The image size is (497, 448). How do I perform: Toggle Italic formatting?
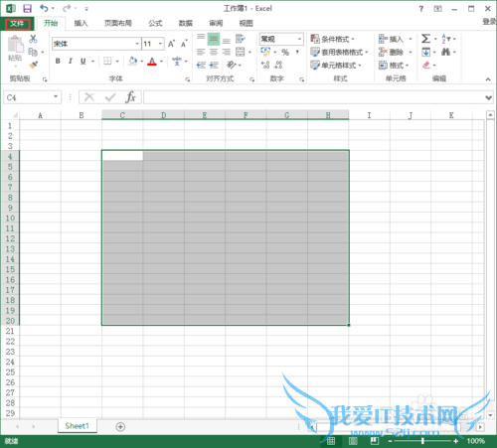tap(71, 61)
